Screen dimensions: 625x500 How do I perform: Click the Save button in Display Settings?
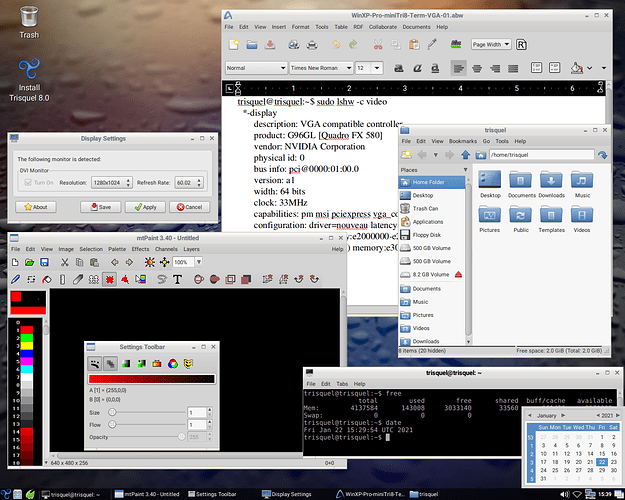pyautogui.click(x=100, y=207)
